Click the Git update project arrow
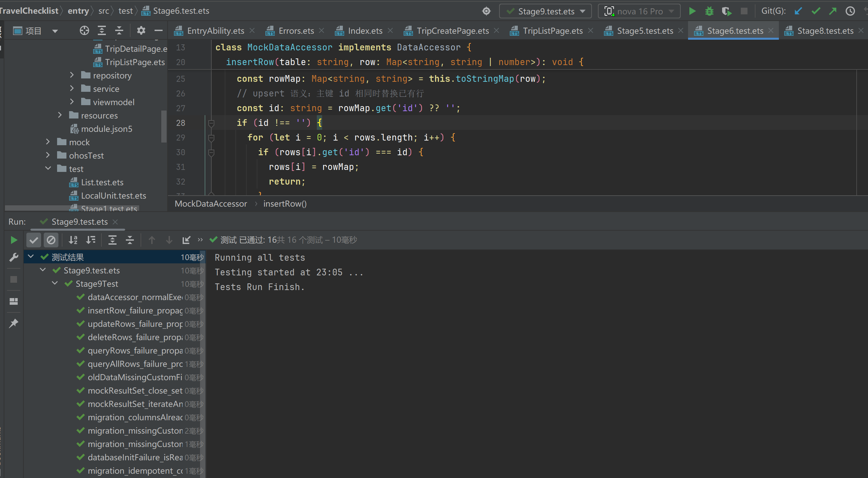Image resolution: width=868 pixels, height=478 pixels. [798, 11]
